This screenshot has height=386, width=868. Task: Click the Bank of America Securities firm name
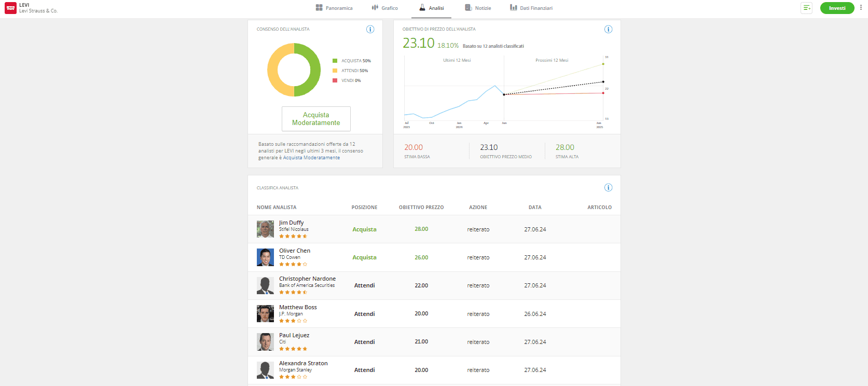(307, 285)
